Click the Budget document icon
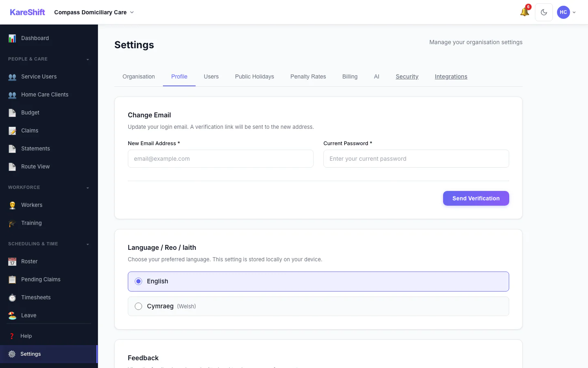This screenshot has height=368, width=588. (x=12, y=112)
